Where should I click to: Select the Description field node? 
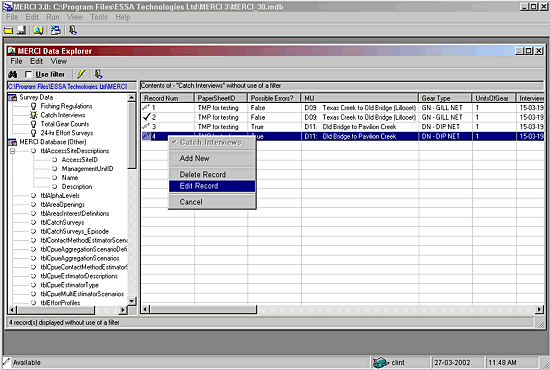click(77, 187)
